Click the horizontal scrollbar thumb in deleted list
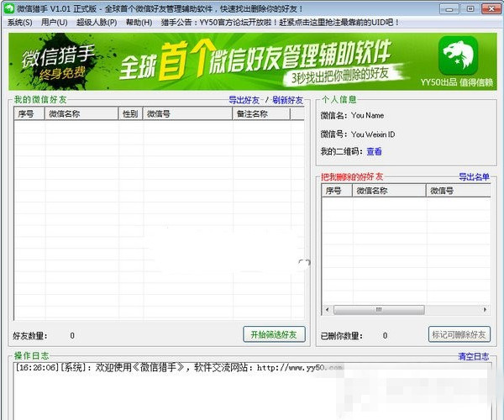 [x=379, y=310]
